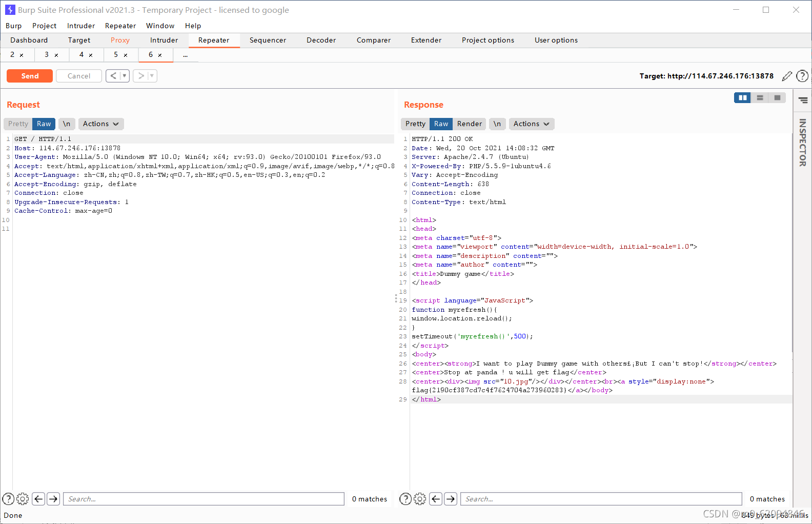Switch to Target tab
Image resolution: width=812 pixels, height=524 pixels.
[79, 40]
